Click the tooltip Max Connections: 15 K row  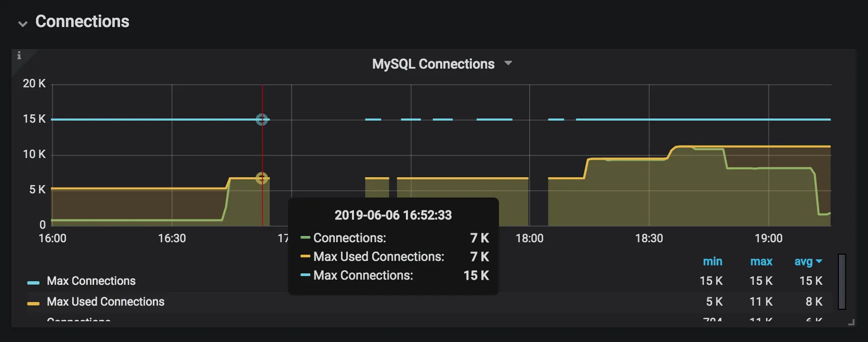(394, 275)
